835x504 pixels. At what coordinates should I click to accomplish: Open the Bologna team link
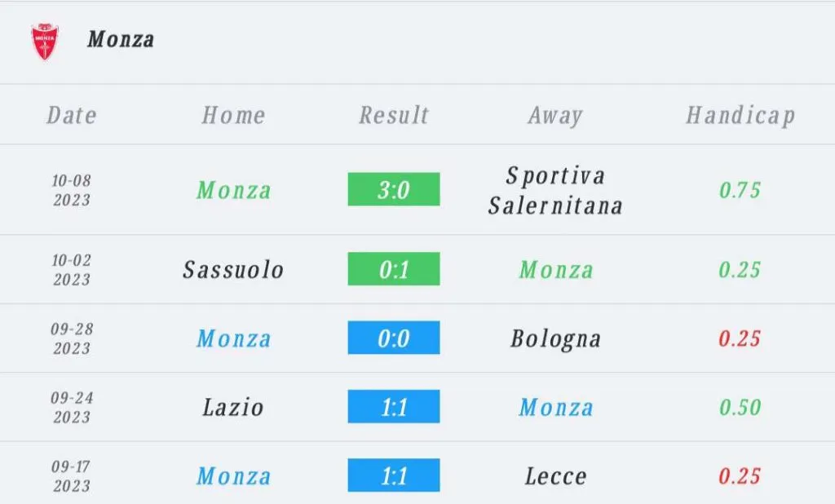pyautogui.click(x=555, y=339)
